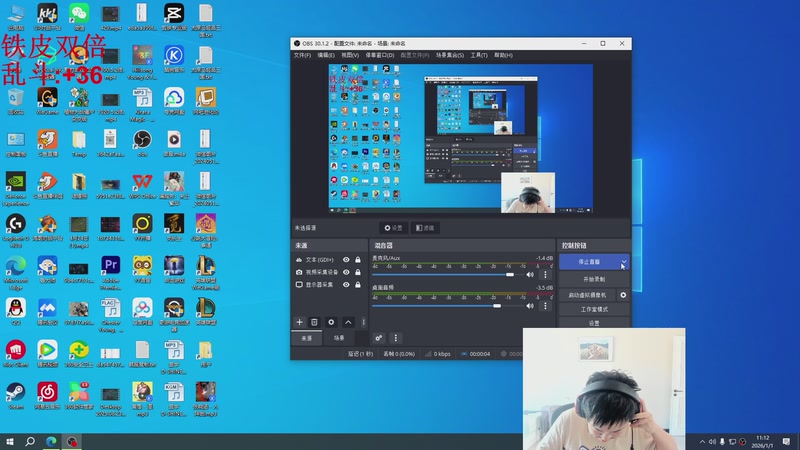Open the 场景集合(S) menu
The width and height of the screenshot is (800, 450).
click(449, 55)
